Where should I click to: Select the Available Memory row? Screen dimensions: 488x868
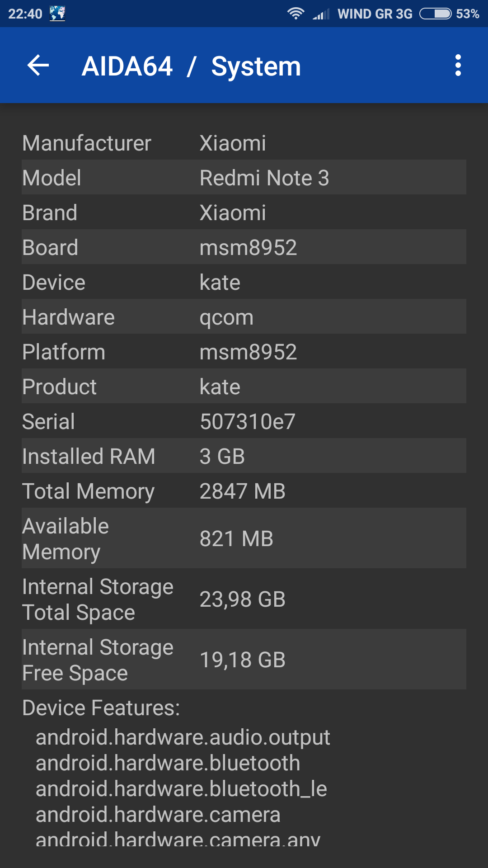point(244,538)
